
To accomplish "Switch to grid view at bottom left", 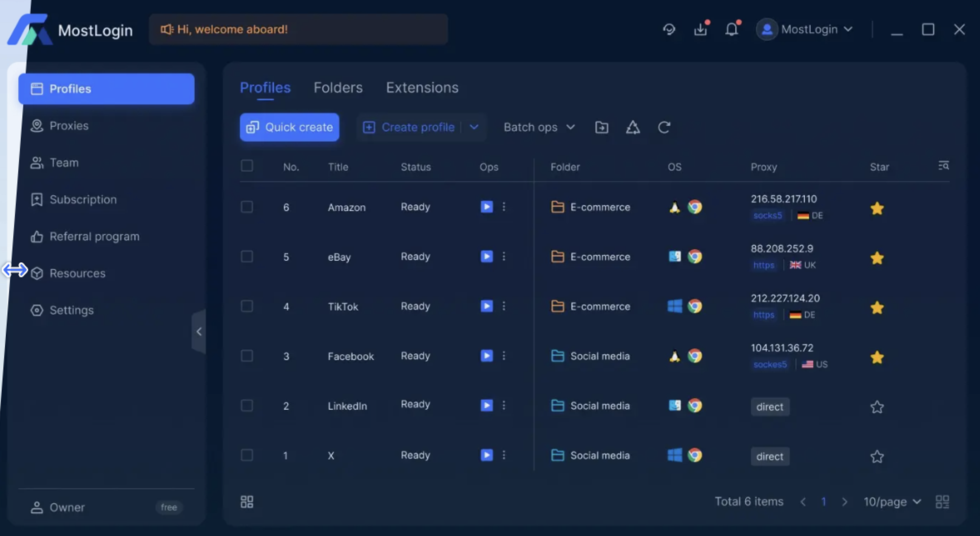I will tap(247, 501).
